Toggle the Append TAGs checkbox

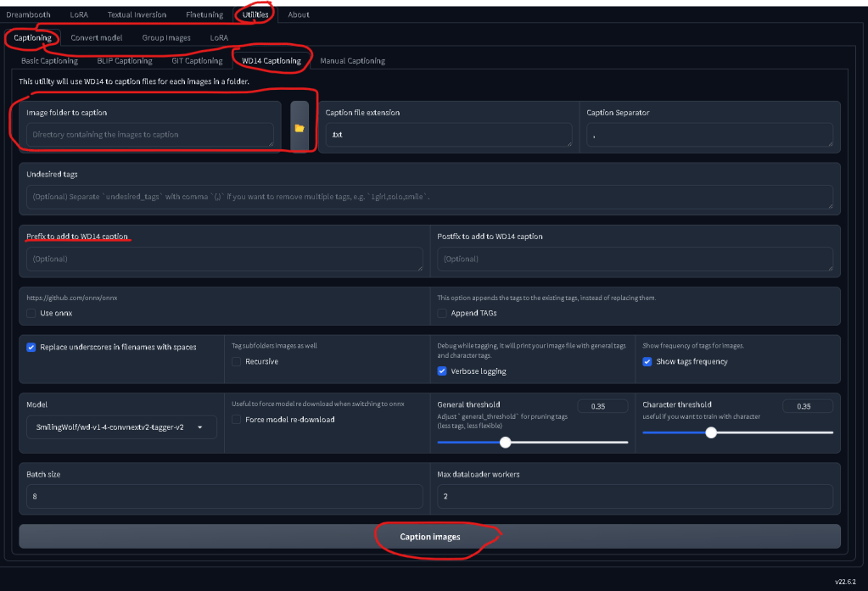tap(442, 313)
